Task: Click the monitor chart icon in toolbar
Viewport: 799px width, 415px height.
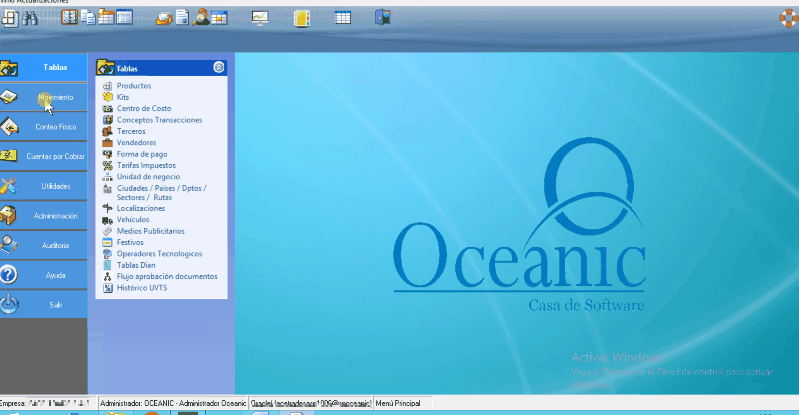Action: pos(260,17)
